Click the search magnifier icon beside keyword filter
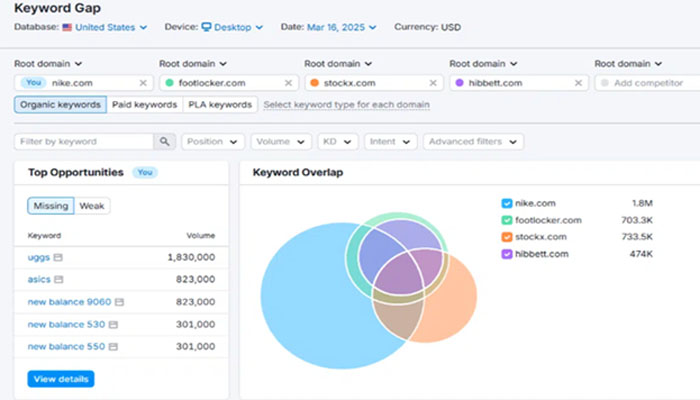 [166, 142]
